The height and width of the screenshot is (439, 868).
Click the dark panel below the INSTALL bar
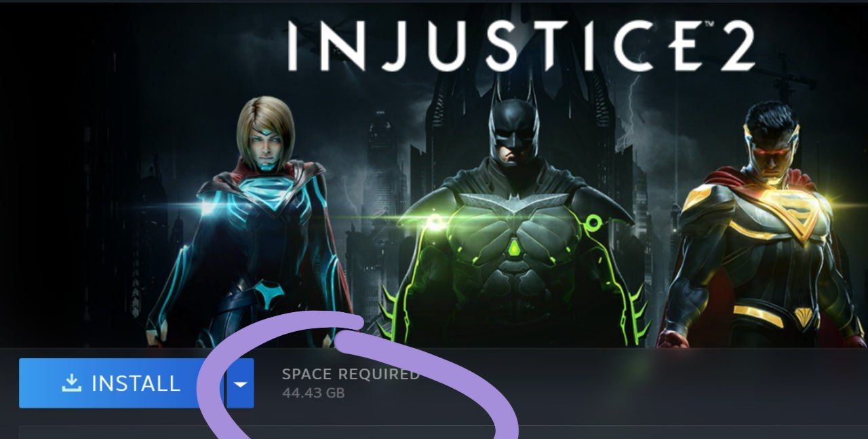point(443,432)
